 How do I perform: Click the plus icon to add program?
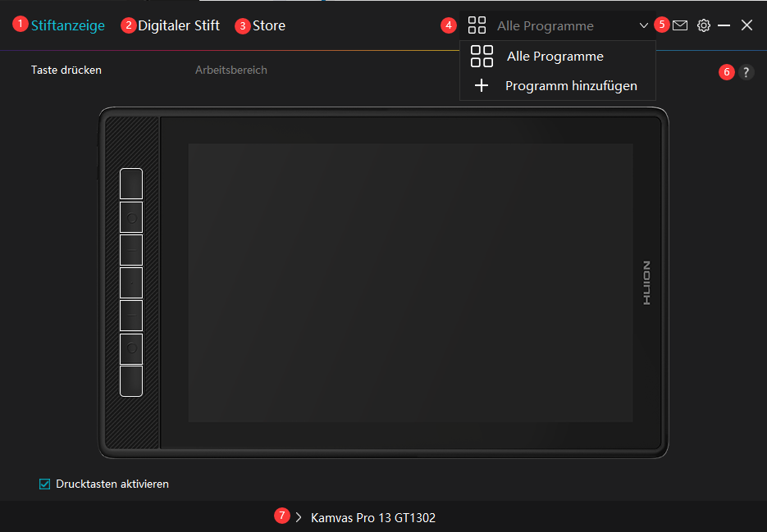[482, 85]
